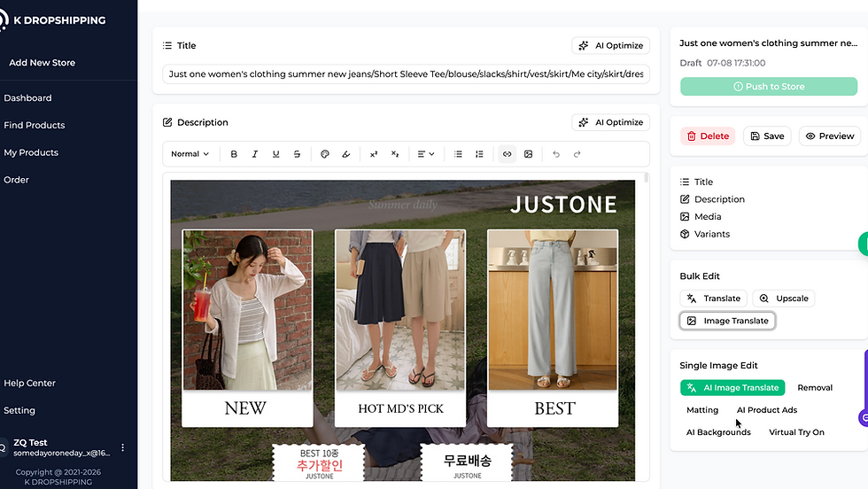868x489 pixels.
Task: Open the Order page
Action: tap(16, 180)
